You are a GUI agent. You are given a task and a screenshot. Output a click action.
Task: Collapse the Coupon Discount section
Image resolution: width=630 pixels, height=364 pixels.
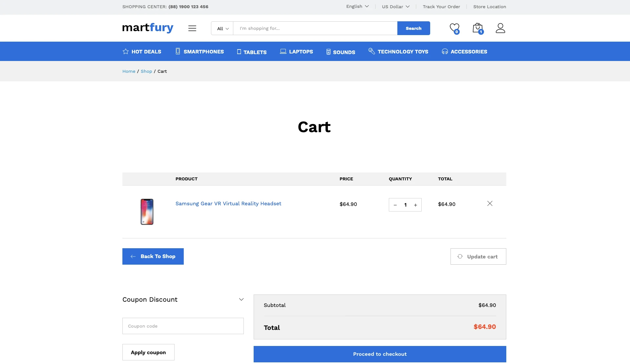click(x=241, y=299)
